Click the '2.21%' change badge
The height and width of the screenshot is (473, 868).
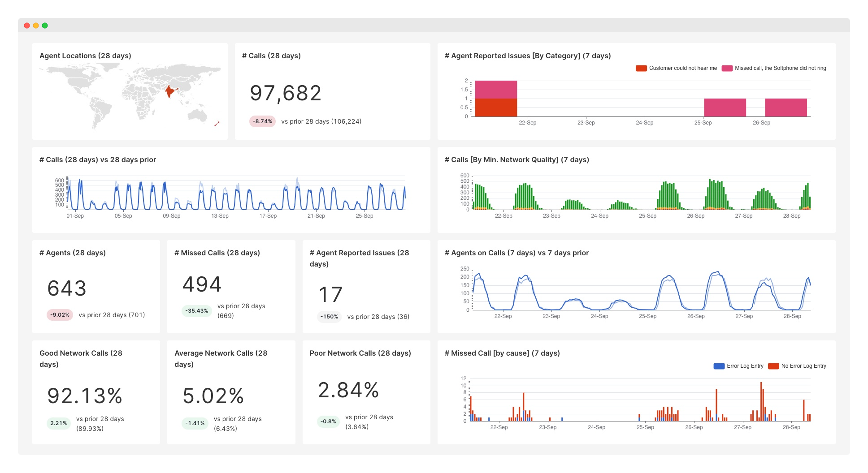(x=59, y=423)
